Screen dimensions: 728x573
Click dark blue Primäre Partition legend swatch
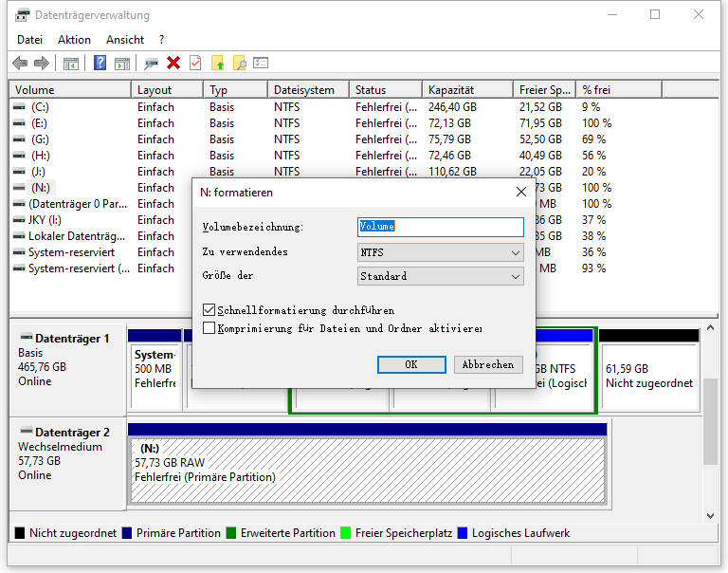[127, 532]
